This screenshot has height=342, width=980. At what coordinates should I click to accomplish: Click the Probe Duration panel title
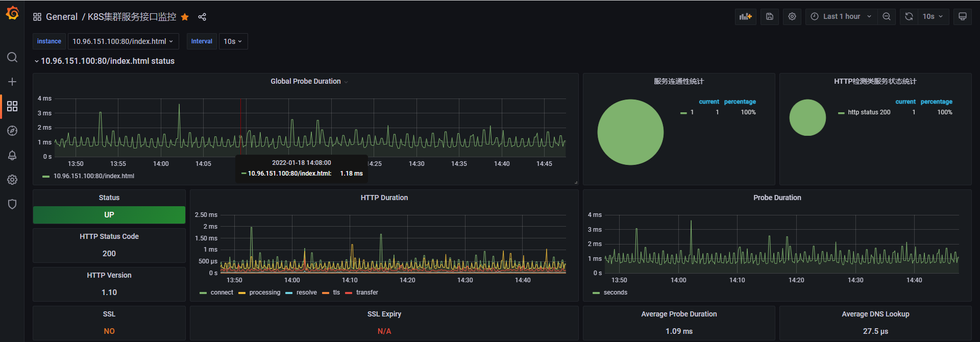point(777,198)
